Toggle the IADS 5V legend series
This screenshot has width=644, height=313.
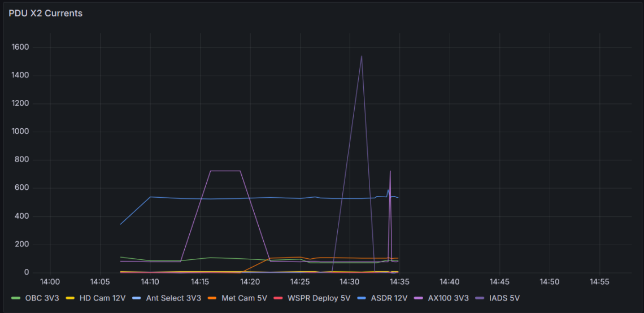504,298
